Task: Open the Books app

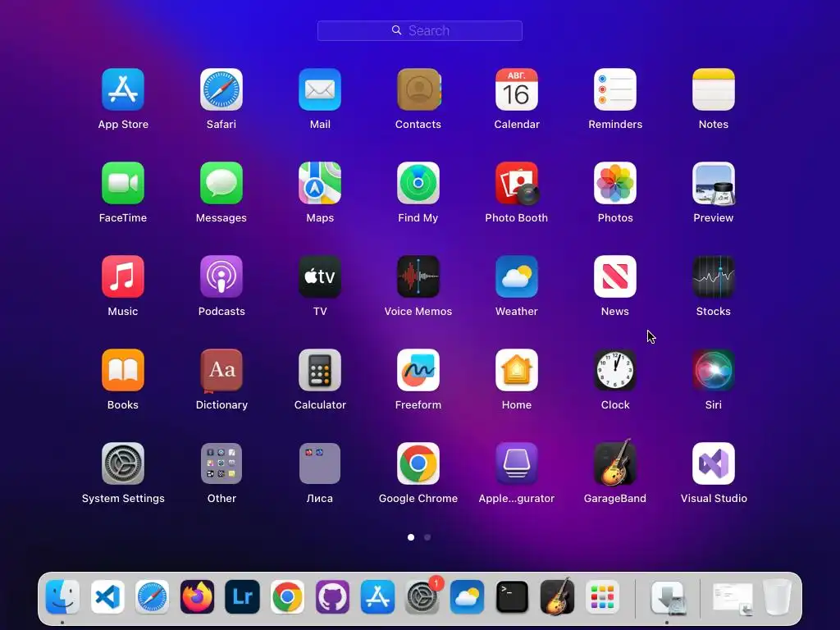Action: point(123,370)
